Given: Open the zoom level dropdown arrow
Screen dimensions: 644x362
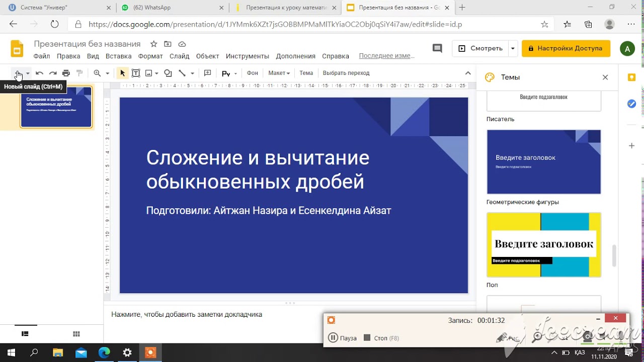Looking at the screenshot, I should click(107, 73).
